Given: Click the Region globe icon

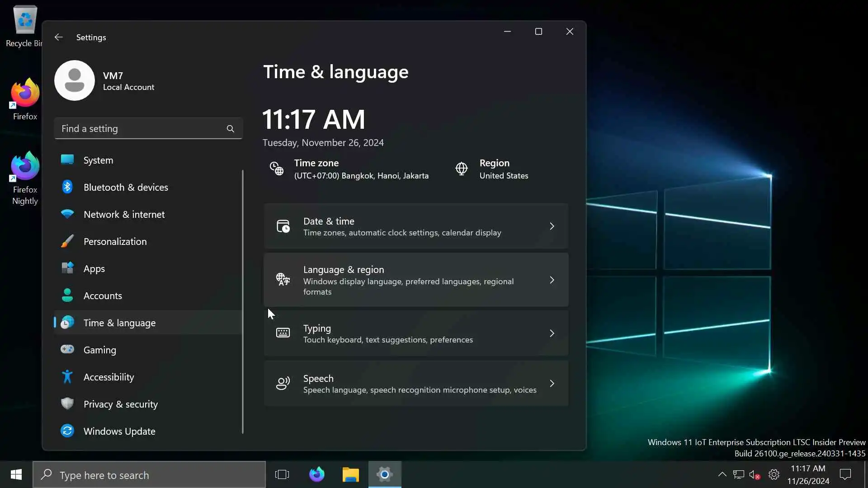Looking at the screenshot, I should click(x=461, y=169).
